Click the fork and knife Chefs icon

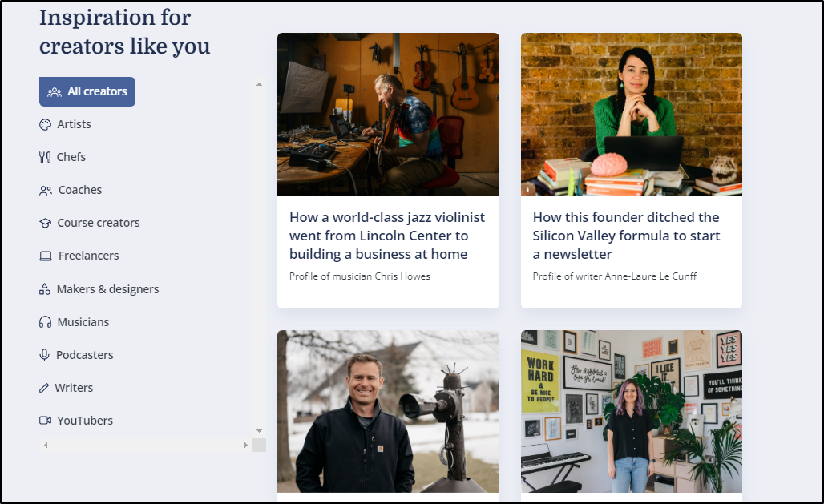pyautogui.click(x=45, y=157)
